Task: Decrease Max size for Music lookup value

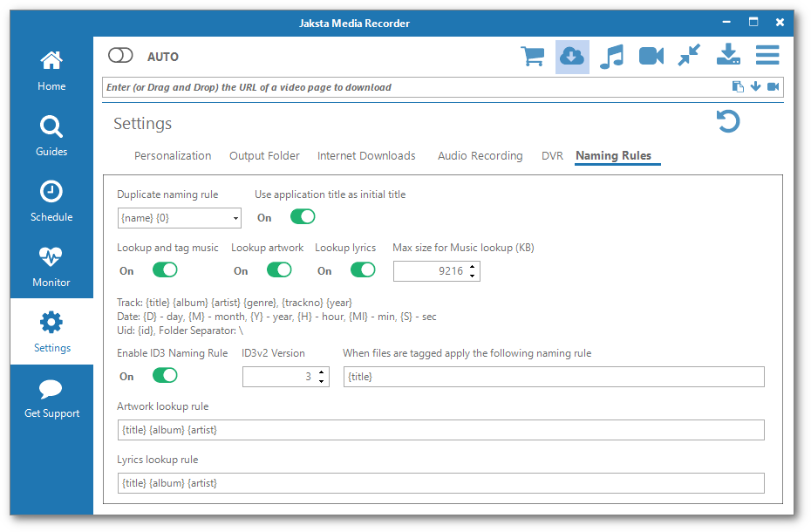Action: [473, 276]
